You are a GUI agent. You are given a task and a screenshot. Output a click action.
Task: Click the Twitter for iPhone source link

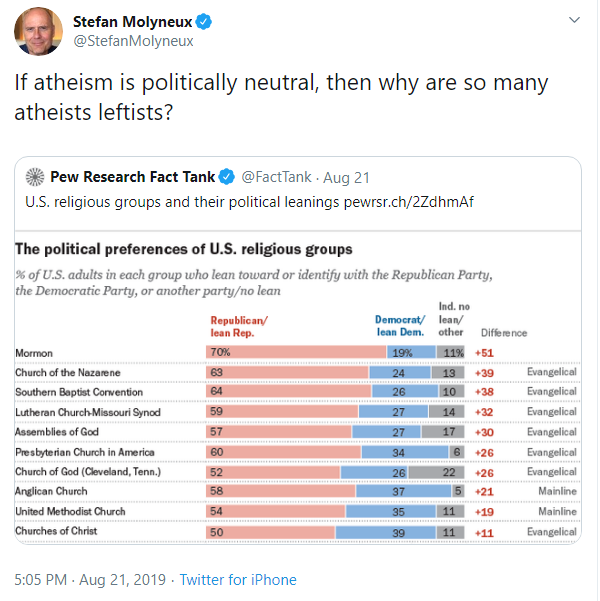pyautogui.click(x=237, y=579)
